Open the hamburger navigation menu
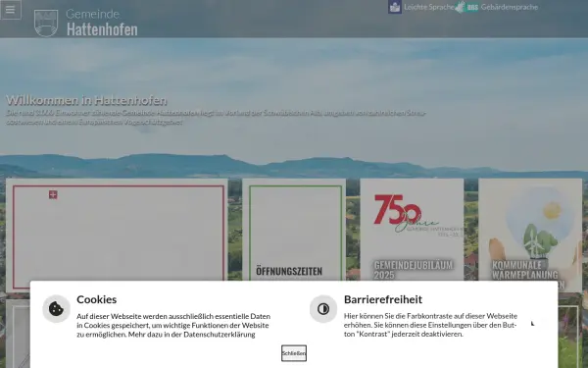The height and width of the screenshot is (368, 588). pos(10,10)
